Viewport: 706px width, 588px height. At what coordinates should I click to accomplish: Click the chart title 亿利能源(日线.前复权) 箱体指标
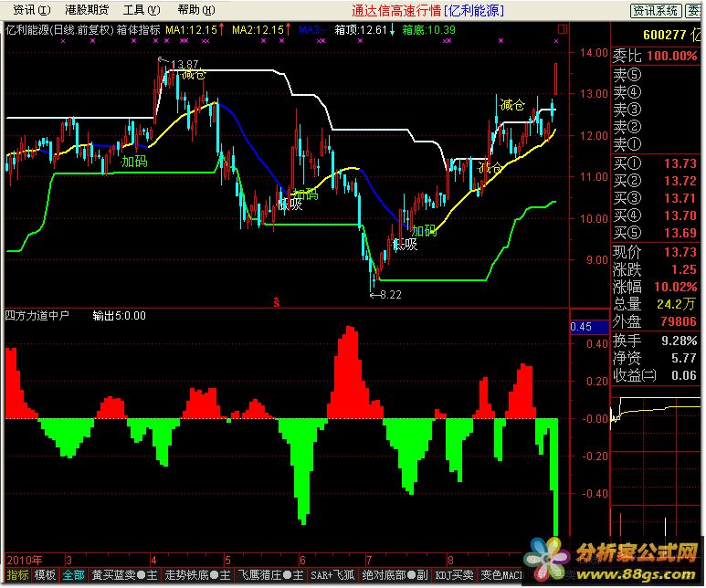tap(83, 30)
